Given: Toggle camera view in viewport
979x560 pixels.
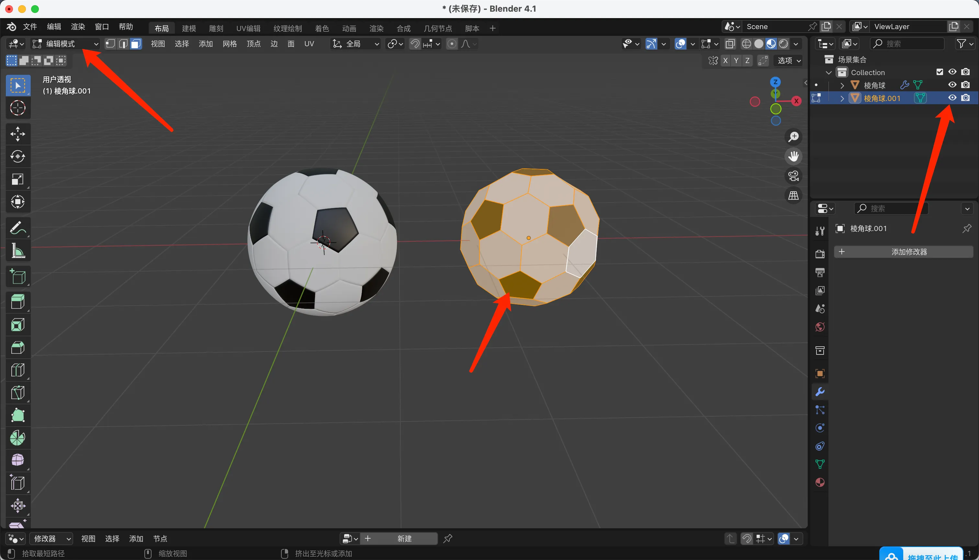Looking at the screenshot, I should pos(793,176).
